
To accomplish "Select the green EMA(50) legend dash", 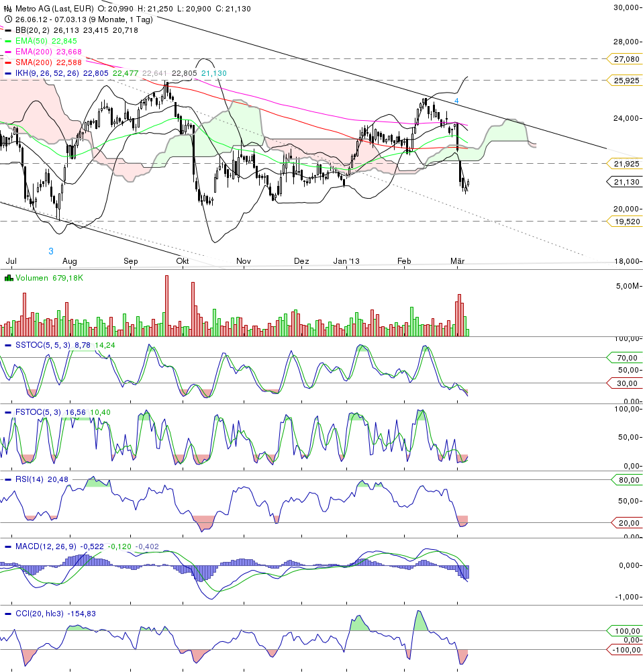I will (x=7, y=41).
